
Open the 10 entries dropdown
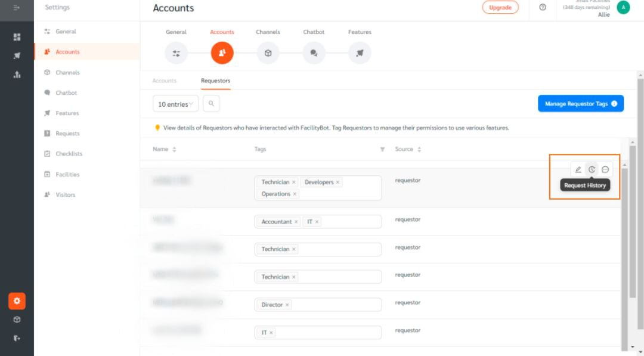tap(175, 103)
